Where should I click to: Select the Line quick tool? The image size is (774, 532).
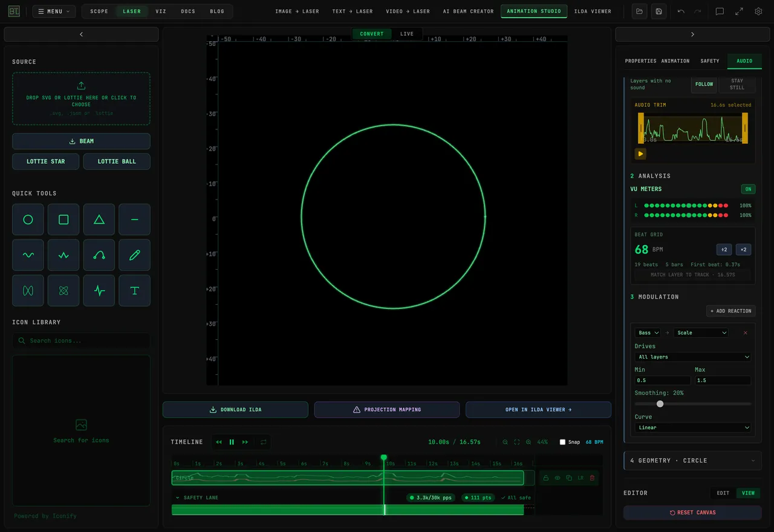tap(135, 219)
